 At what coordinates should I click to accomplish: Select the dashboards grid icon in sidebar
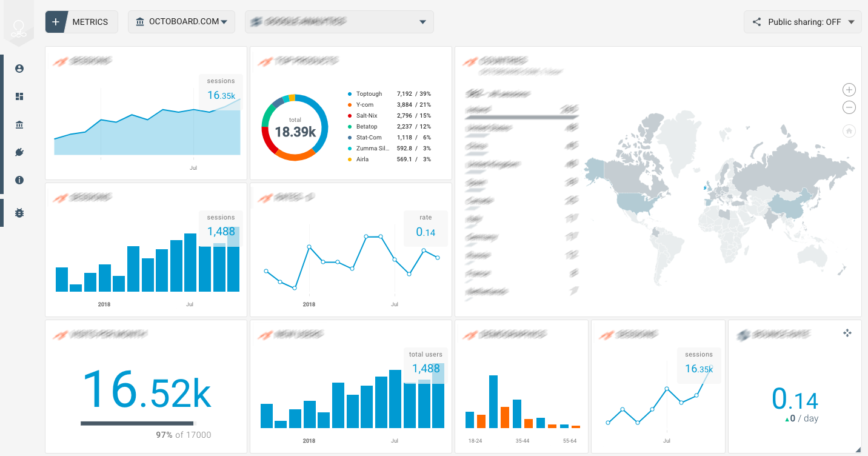(x=19, y=96)
